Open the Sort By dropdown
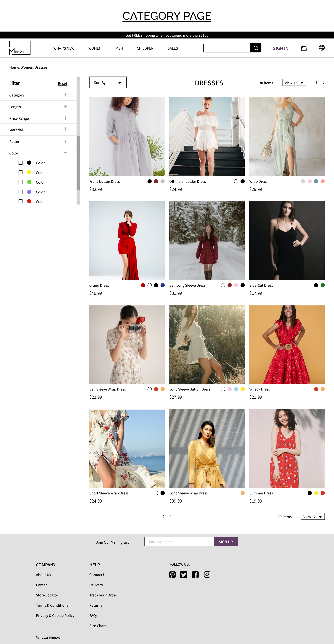334x644 pixels. click(x=108, y=83)
